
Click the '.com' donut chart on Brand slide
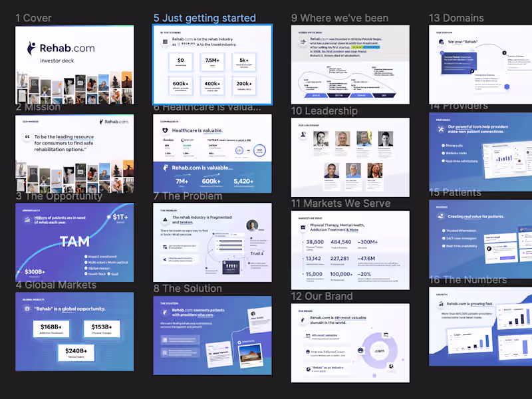(379, 351)
